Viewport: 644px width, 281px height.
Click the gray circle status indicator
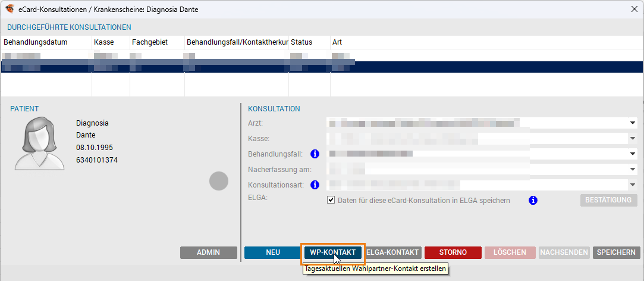coord(219,181)
